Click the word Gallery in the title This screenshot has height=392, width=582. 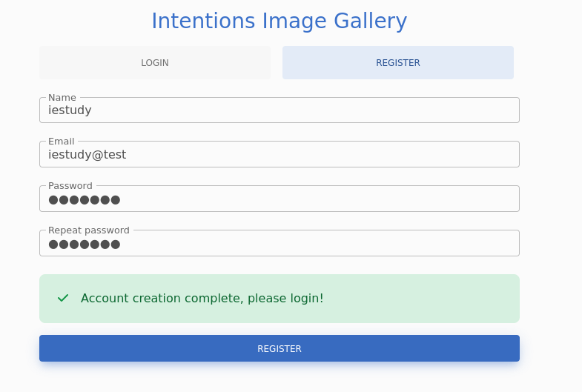point(371,21)
